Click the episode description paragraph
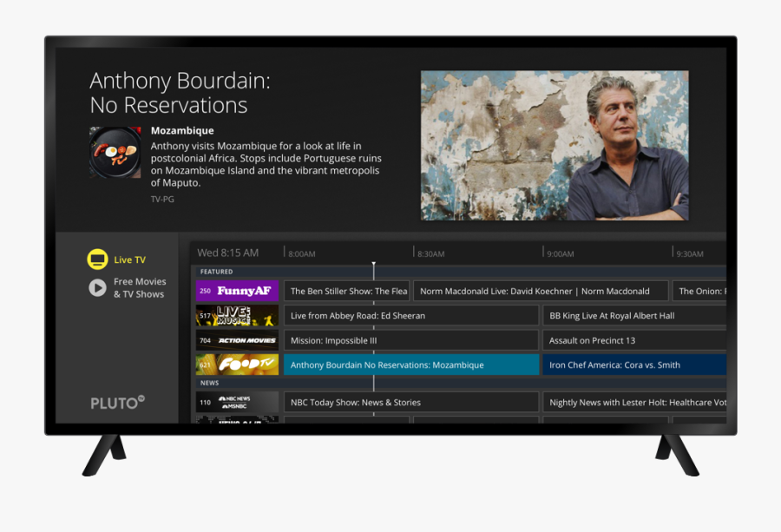 (x=266, y=164)
